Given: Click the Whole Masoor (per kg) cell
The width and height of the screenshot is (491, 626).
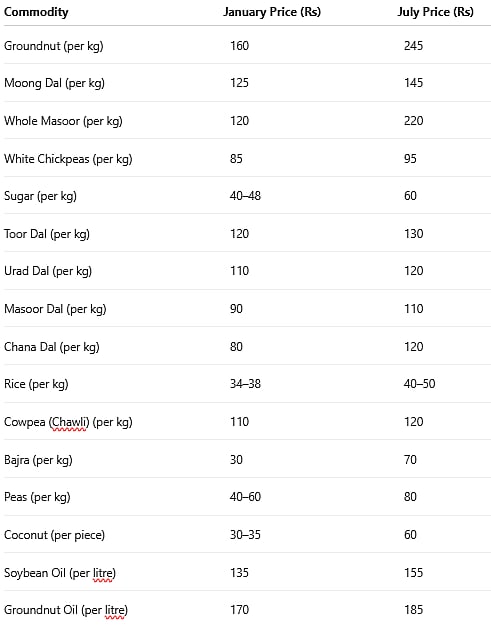Looking at the screenshot, I should click(63, 121).
